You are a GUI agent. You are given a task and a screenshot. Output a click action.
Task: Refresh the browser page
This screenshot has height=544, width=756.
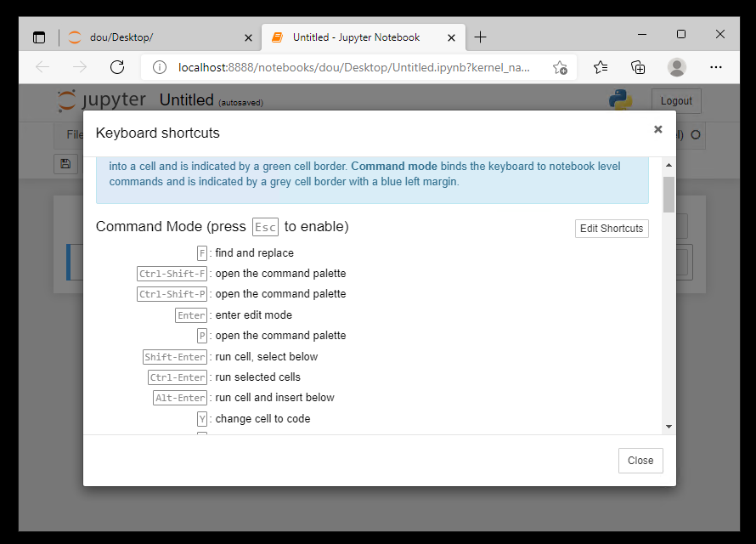(117, 67)
